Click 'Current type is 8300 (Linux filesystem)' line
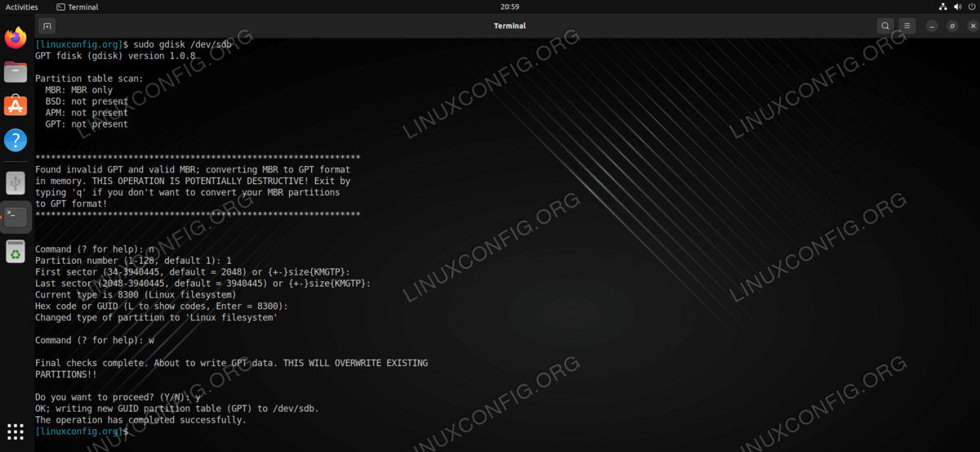The image size is (980, 452). (x=136, y=294)
